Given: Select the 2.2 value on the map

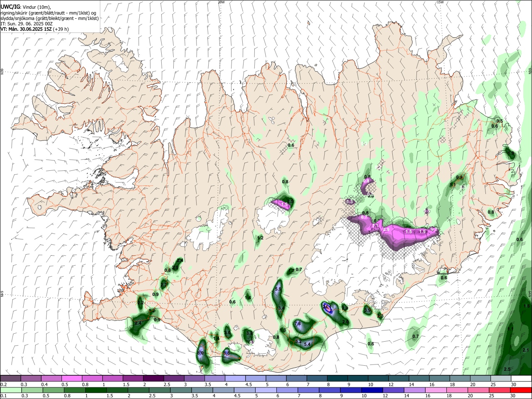Looking at the screenshot, I should 140,303.
